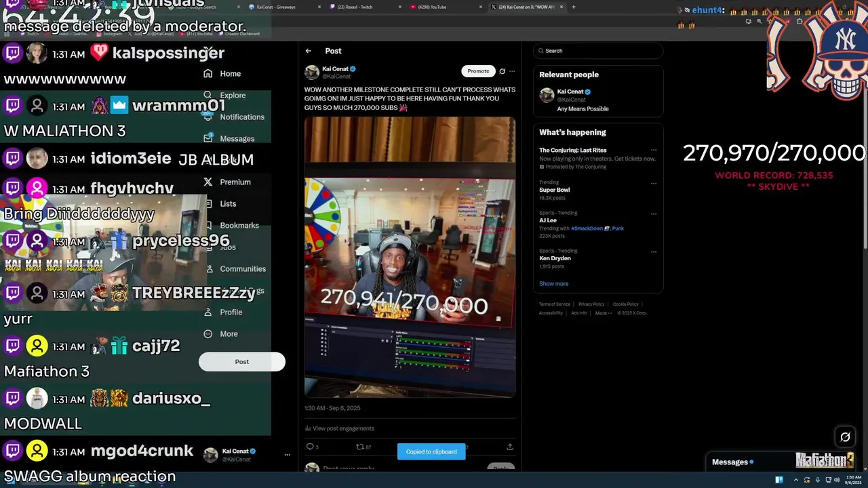Click the Search input field
Viewport: 868px width, 488px height.
coord(598,51)
